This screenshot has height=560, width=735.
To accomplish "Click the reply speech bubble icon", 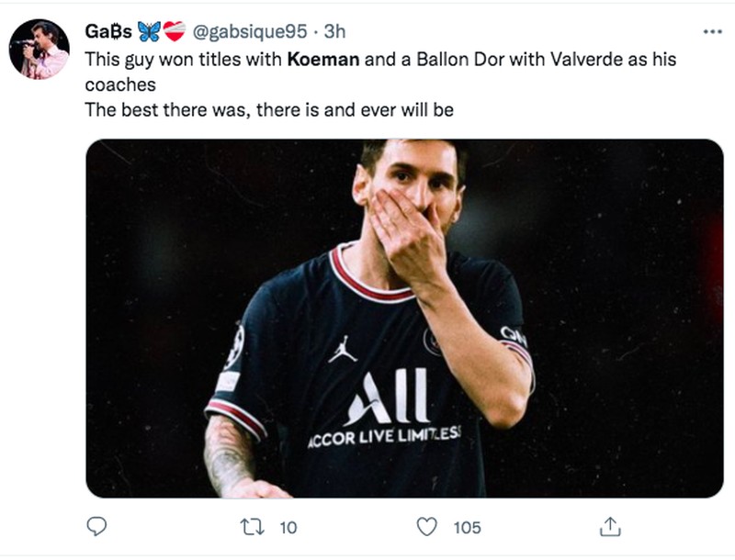I will 96,525.
